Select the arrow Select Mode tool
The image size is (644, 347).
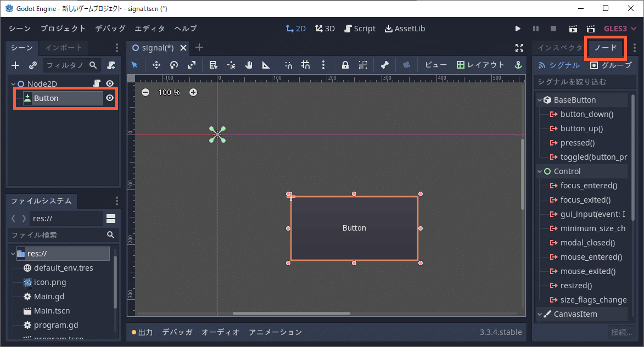pyautogui.click(x=135, y=65)
